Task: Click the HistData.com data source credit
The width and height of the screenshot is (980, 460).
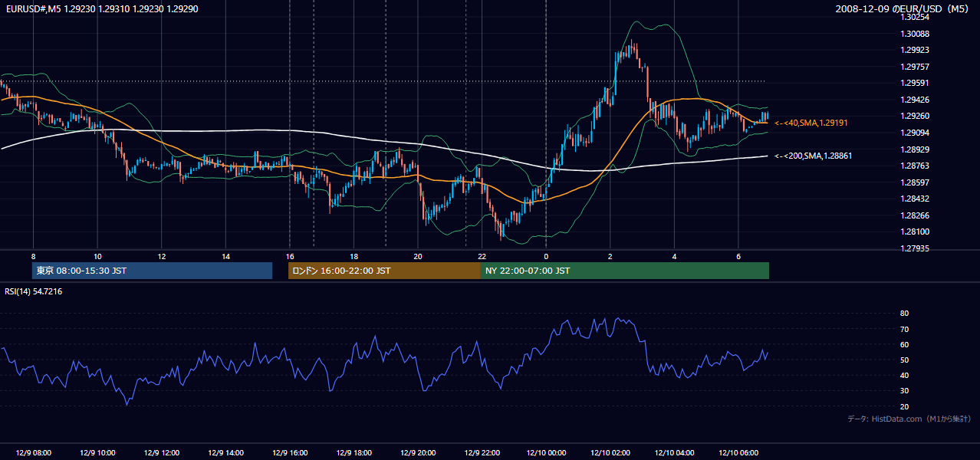Action: click(x=909, y=419)
